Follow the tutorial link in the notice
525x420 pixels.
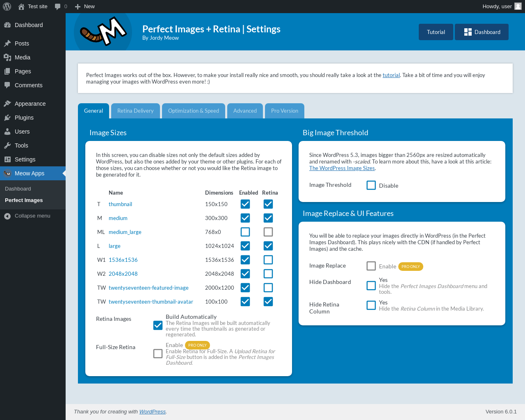tap(391, 75)
